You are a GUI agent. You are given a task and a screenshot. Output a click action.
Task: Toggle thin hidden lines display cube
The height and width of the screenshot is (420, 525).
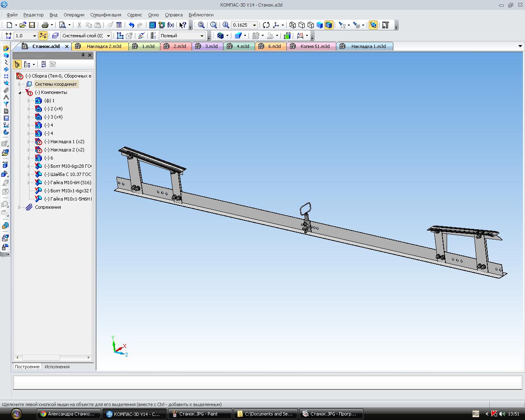point(311,25)
